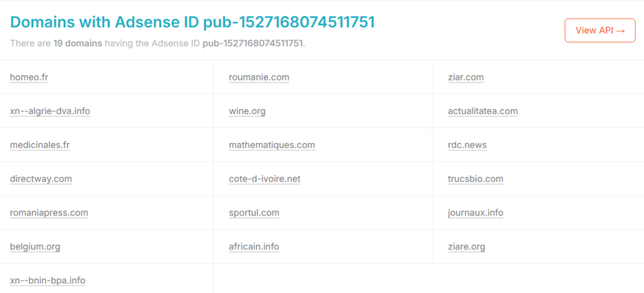Open the roumanie.com domain link
The height and width of the screenshot is (293, 644).
point(259,77)
